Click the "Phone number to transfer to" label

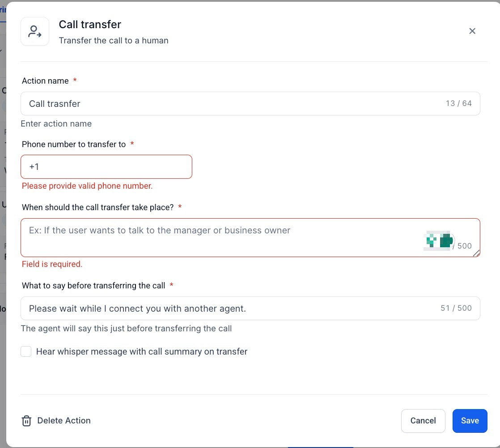click(74, 144)
